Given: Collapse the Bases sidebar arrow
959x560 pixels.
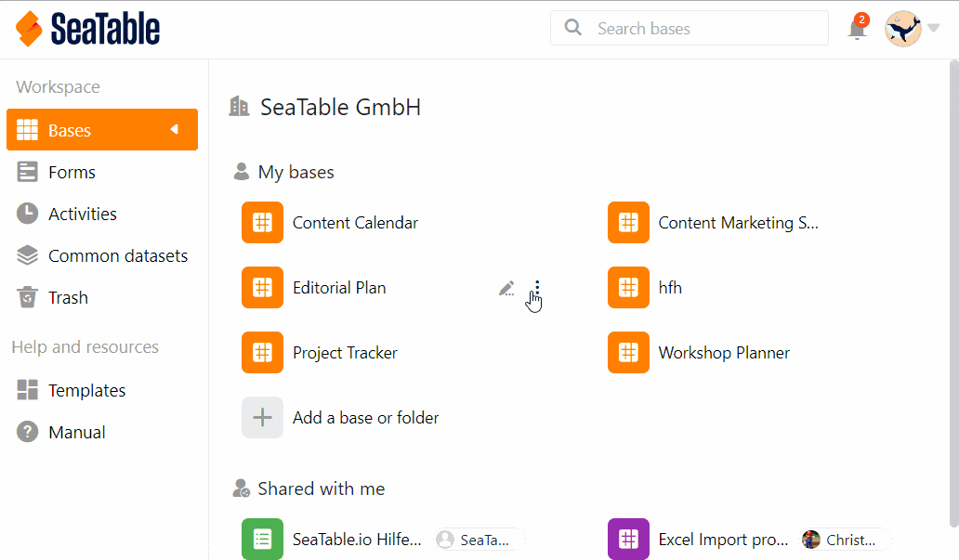Looking at the screenshot, I should [x=174, y=130].
